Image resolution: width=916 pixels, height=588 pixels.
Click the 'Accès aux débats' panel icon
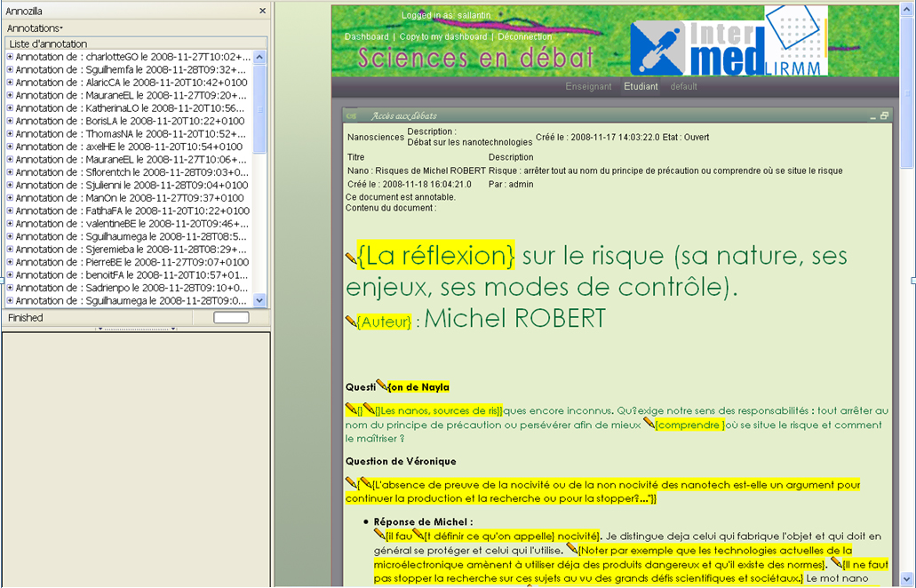(352, 115)
